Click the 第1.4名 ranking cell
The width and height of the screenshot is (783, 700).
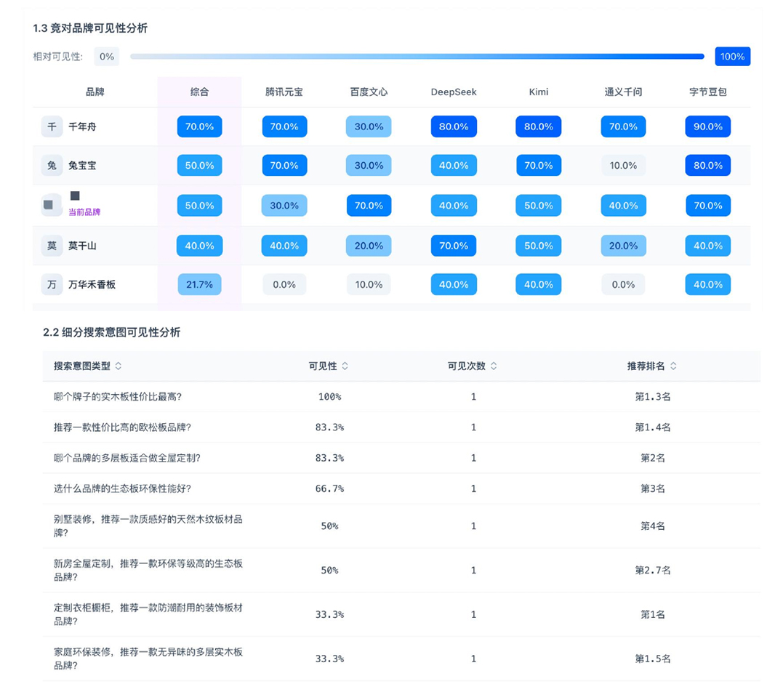click(653, 427)
